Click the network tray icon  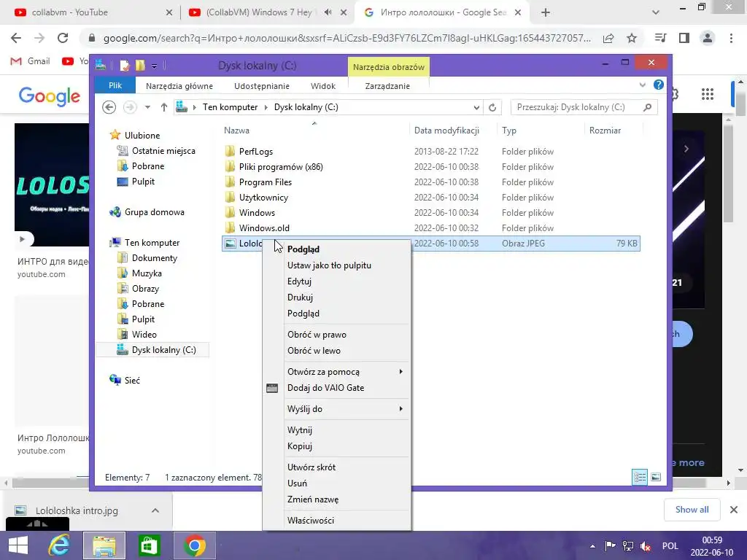point(628,546)
